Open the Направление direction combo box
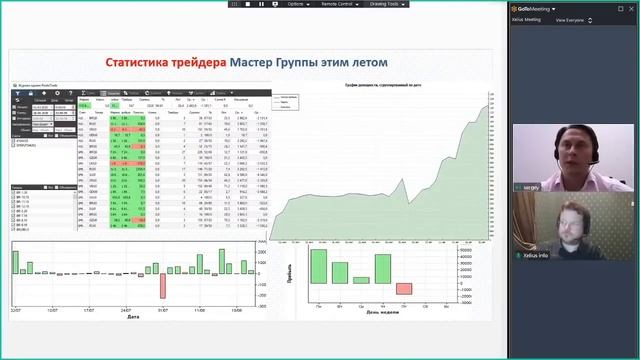The image size is (640, 360). (42, 124)
